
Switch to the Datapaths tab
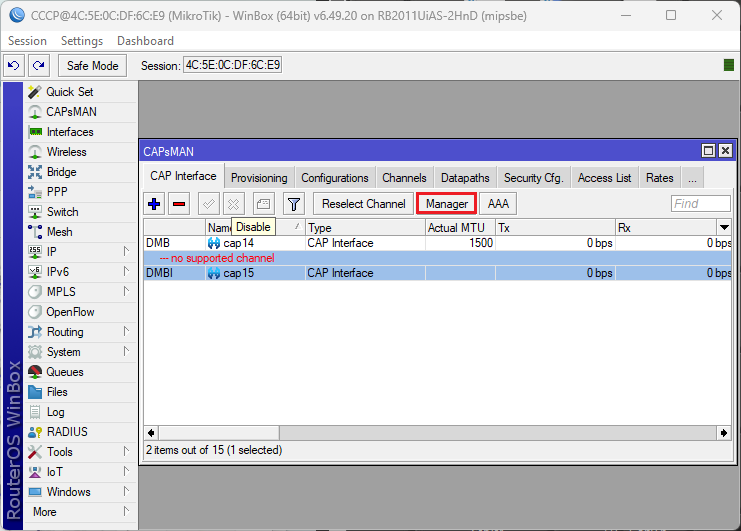click(x=465, y=178)
